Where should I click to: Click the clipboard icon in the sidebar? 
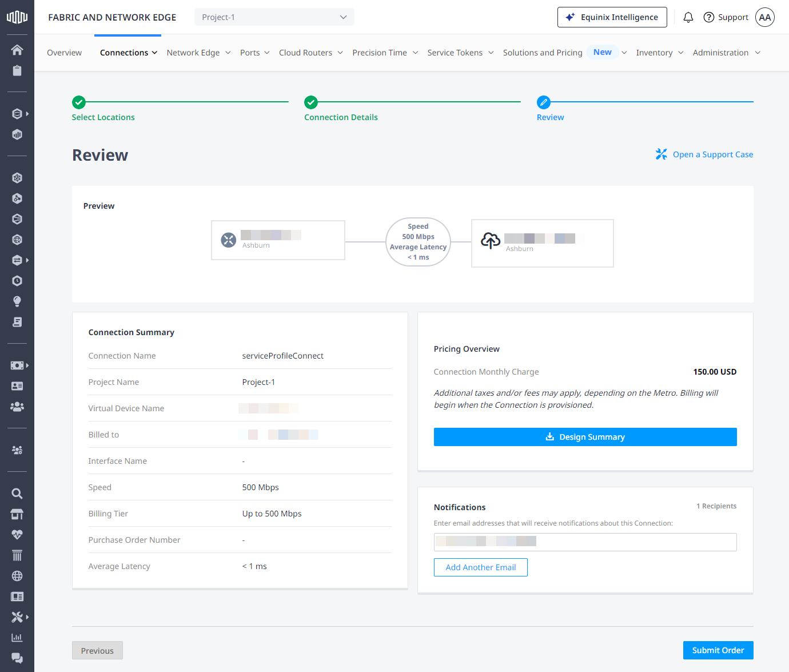pos(17,70)
